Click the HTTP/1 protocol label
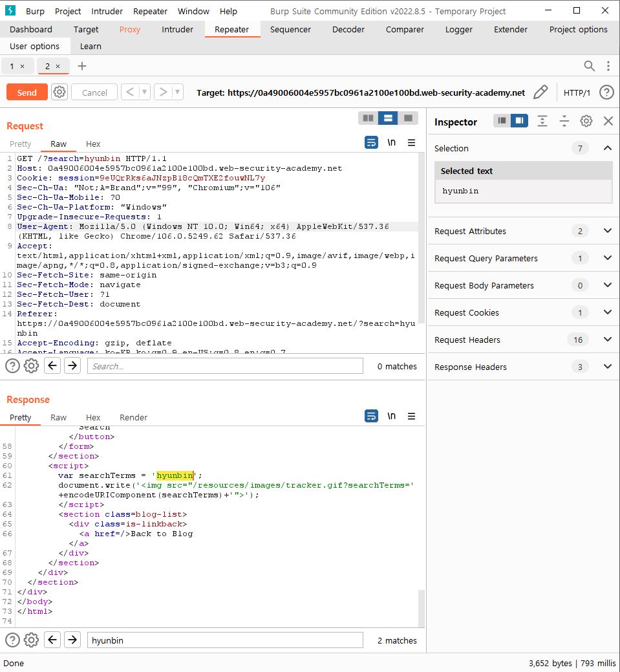 click(576, 92)
